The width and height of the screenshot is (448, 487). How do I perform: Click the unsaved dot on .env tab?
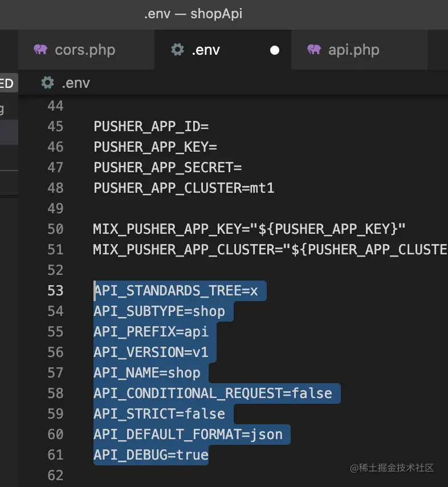click(275, 50)
